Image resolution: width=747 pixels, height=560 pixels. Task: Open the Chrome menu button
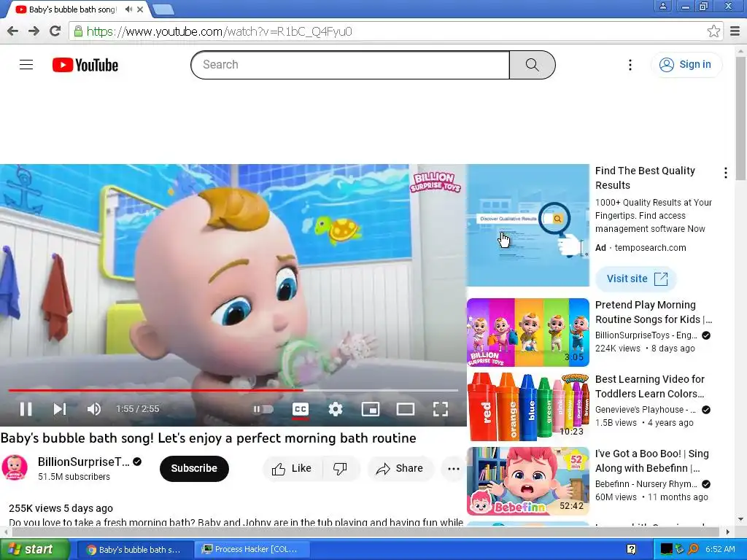pyautogui.click(x=735, y=31)
